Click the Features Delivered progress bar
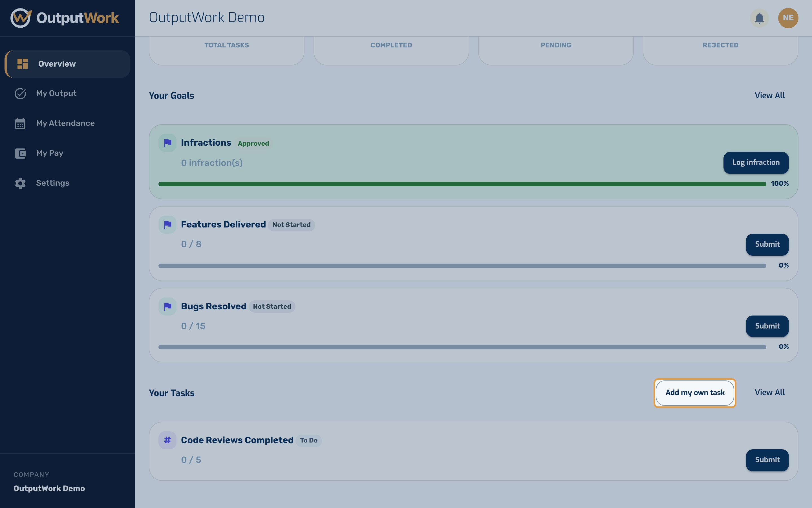Viewport: 812px width, 508px height. (462, 266)
